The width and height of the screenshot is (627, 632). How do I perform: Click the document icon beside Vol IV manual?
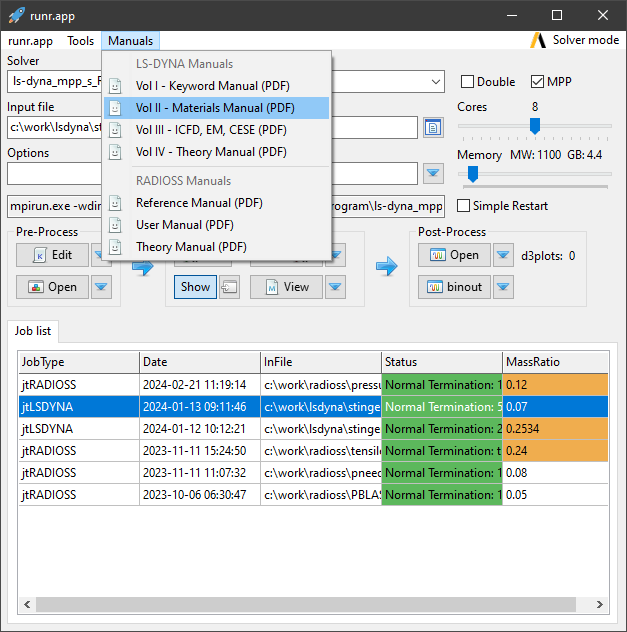[115, 152]
